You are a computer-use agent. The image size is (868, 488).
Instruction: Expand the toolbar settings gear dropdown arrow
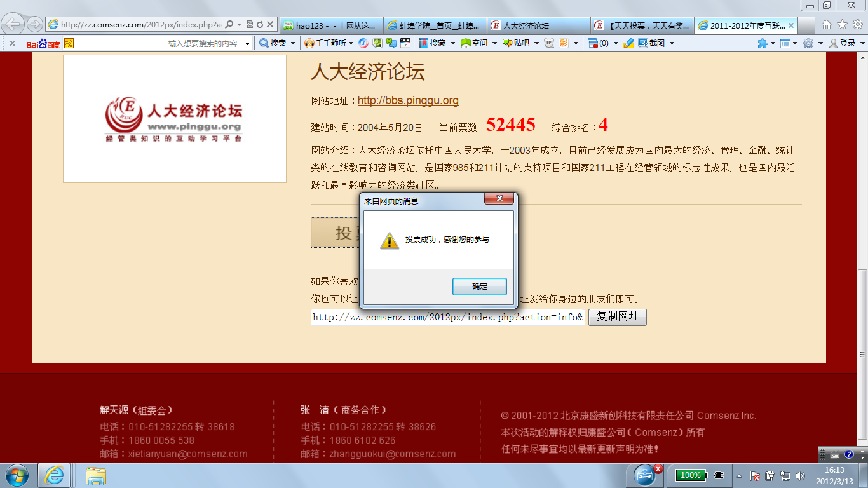click(820, 44)
